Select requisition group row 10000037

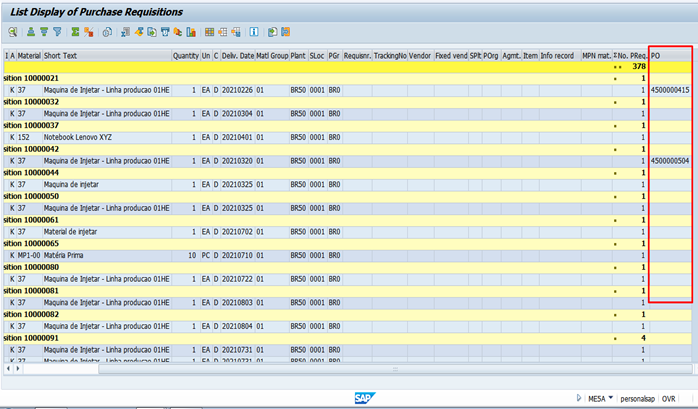32,125
